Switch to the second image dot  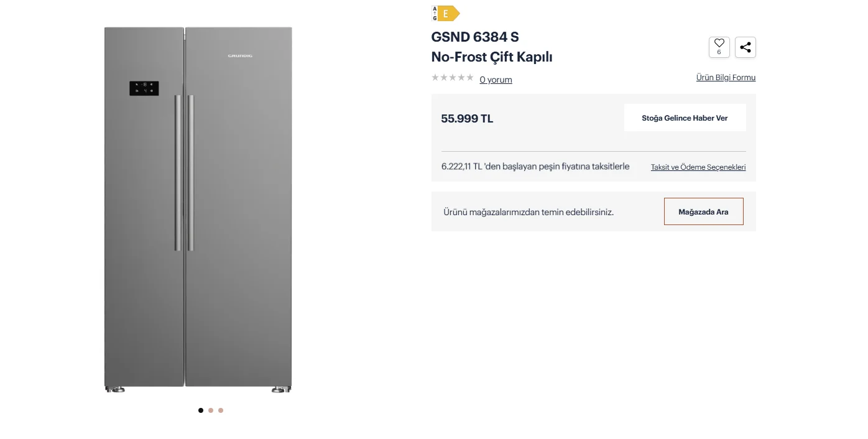point(211,410)
